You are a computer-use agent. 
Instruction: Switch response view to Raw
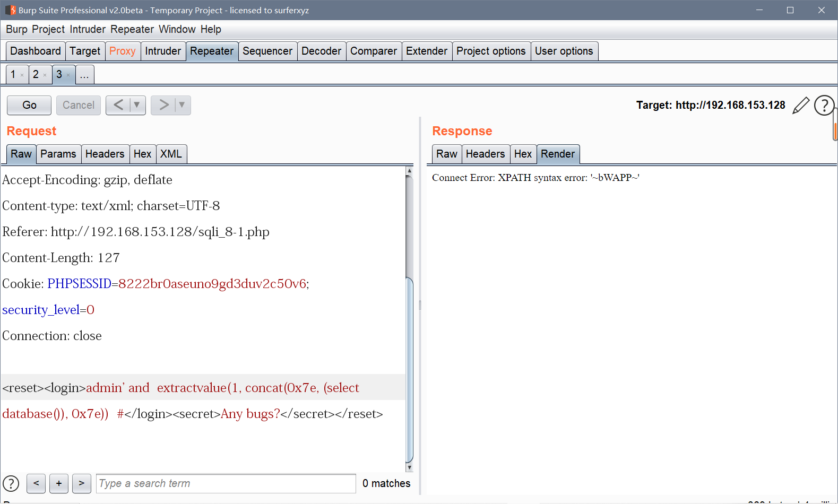[x=447, y=154]
